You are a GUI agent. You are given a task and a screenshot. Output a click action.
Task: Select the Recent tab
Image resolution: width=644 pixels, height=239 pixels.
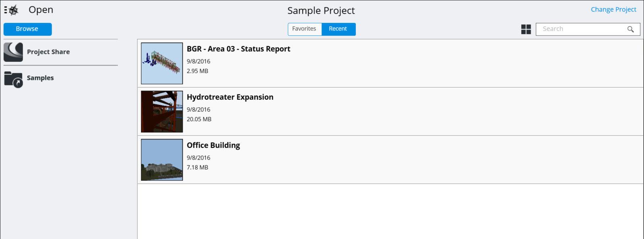point(338,29)
